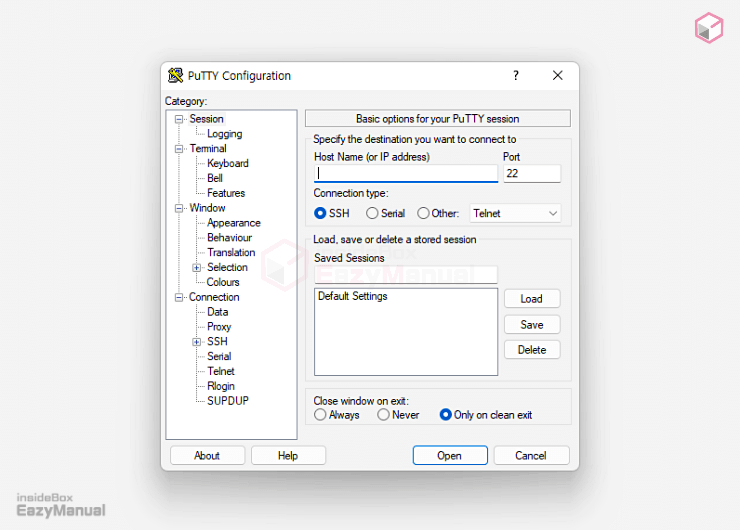Open the Rlogin category

(x=220, y=386)
